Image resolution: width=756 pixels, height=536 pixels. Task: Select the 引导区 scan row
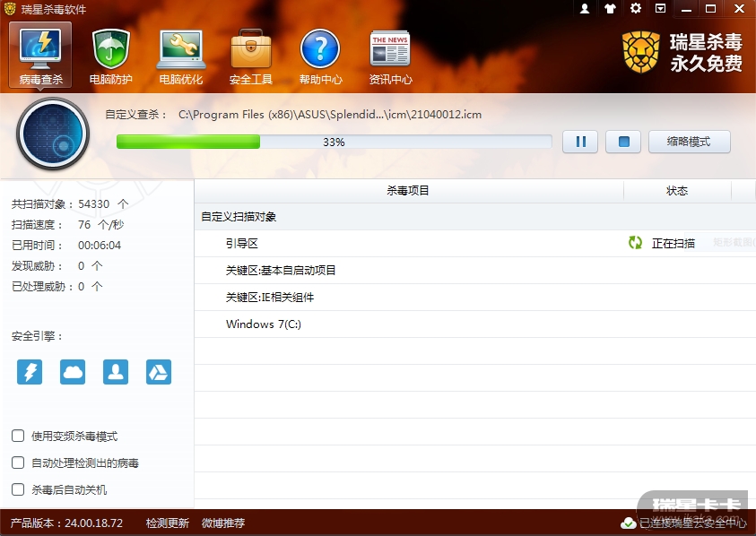click(x=475, y=244)
